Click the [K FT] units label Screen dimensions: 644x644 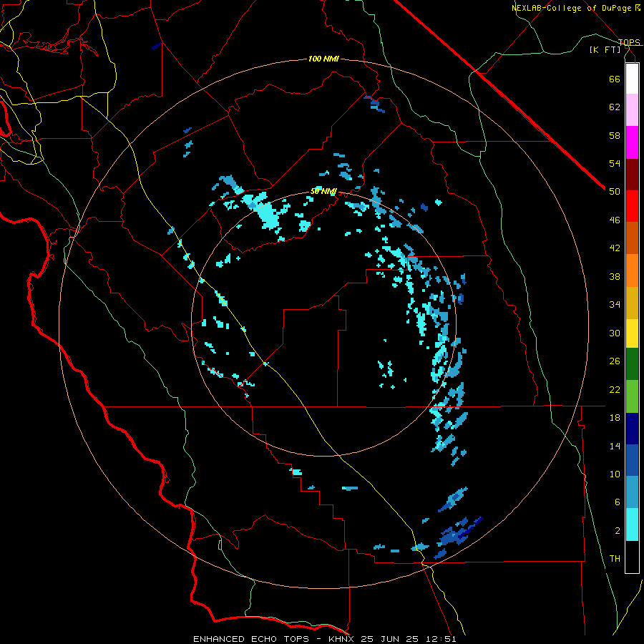point(605,49)
